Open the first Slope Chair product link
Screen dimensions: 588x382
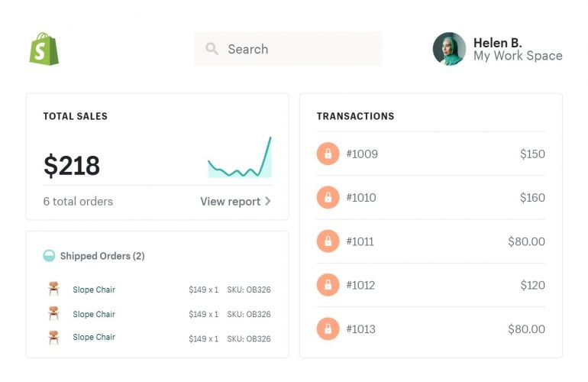pos(94,290)
